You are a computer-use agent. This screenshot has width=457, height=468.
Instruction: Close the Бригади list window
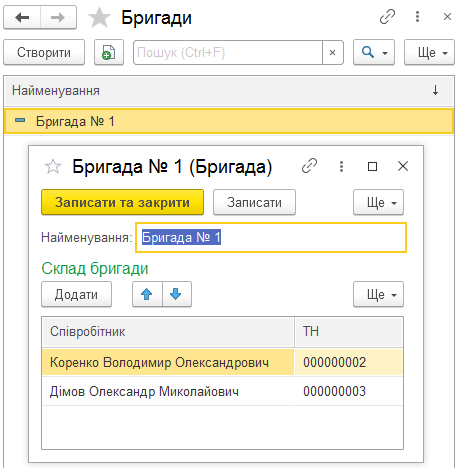click(x=447, y=17)
